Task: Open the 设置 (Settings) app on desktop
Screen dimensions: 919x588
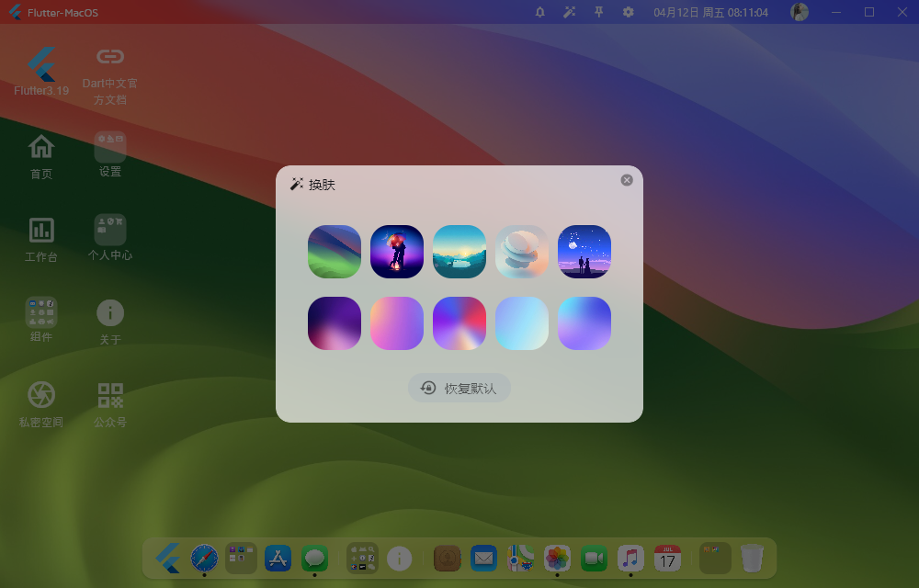Action: pos(109,156)
